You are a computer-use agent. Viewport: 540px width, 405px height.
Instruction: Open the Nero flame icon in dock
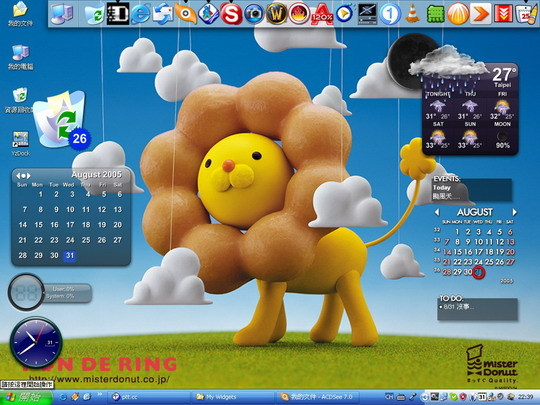299,14
